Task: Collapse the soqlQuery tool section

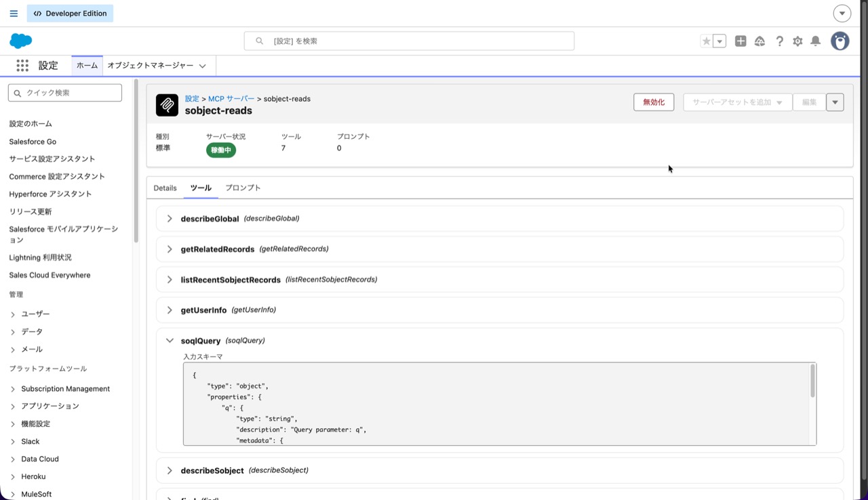Action: coord(170,341)
